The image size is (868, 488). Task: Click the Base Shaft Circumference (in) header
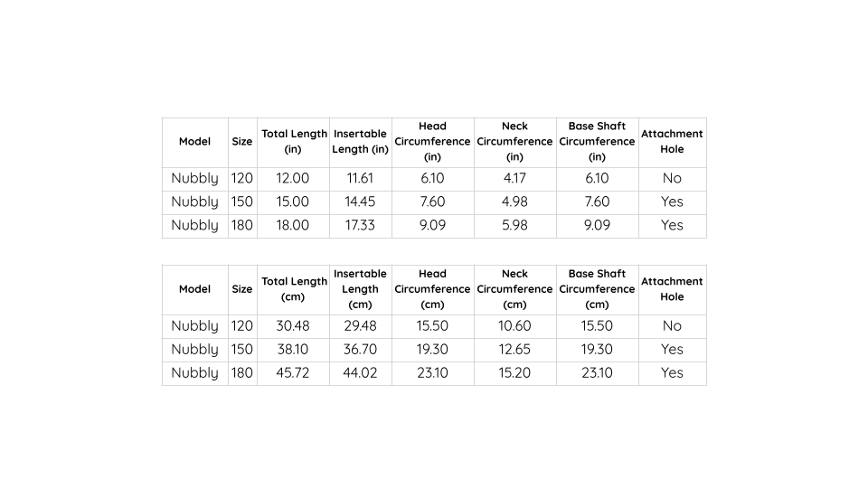[597, 142]
